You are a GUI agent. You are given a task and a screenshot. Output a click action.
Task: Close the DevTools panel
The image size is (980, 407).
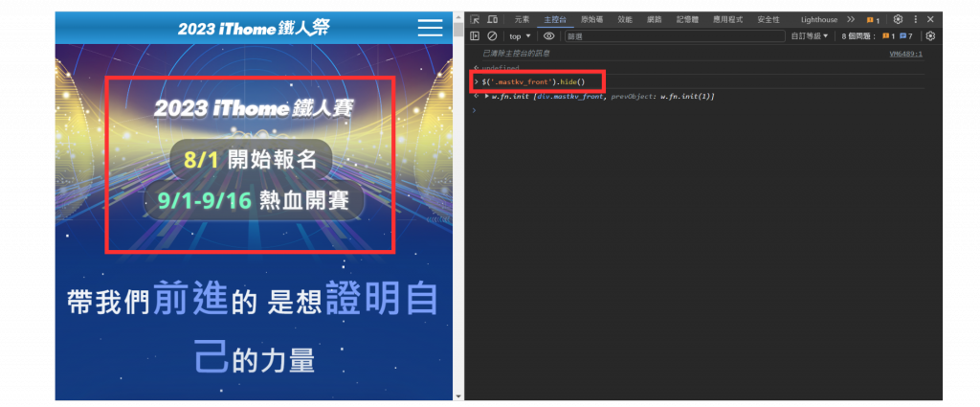point(930,19)
